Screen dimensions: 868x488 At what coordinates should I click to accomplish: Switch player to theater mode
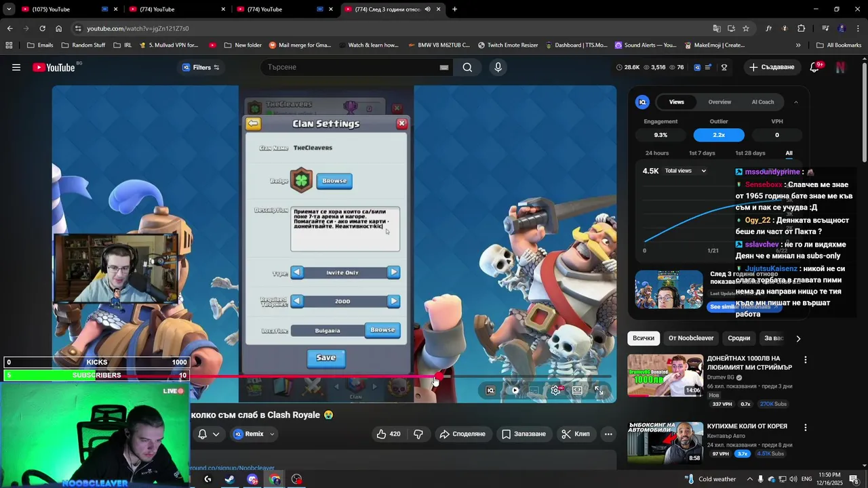click(x=577, y=390)
